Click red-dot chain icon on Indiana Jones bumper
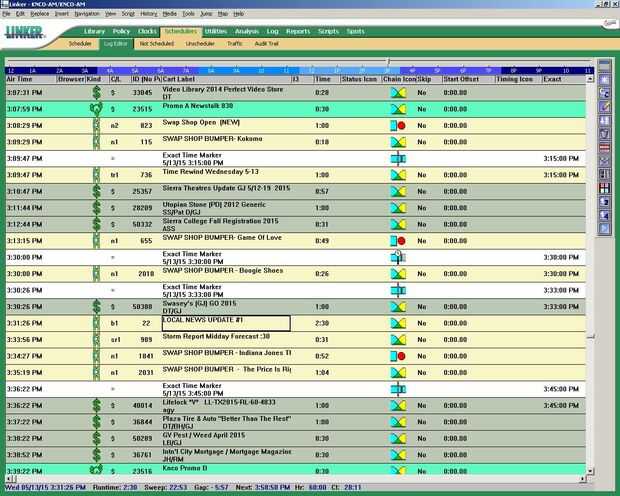This screenshot has height=496, width=620. (x=398, y=356)
